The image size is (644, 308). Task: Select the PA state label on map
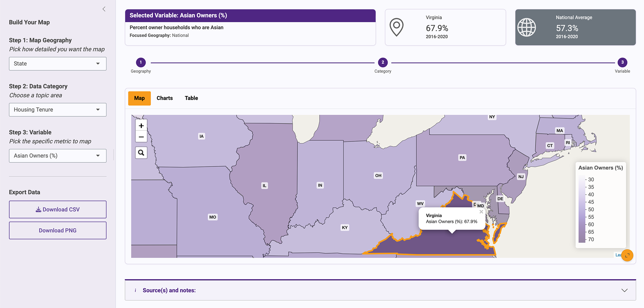point(462,157)
